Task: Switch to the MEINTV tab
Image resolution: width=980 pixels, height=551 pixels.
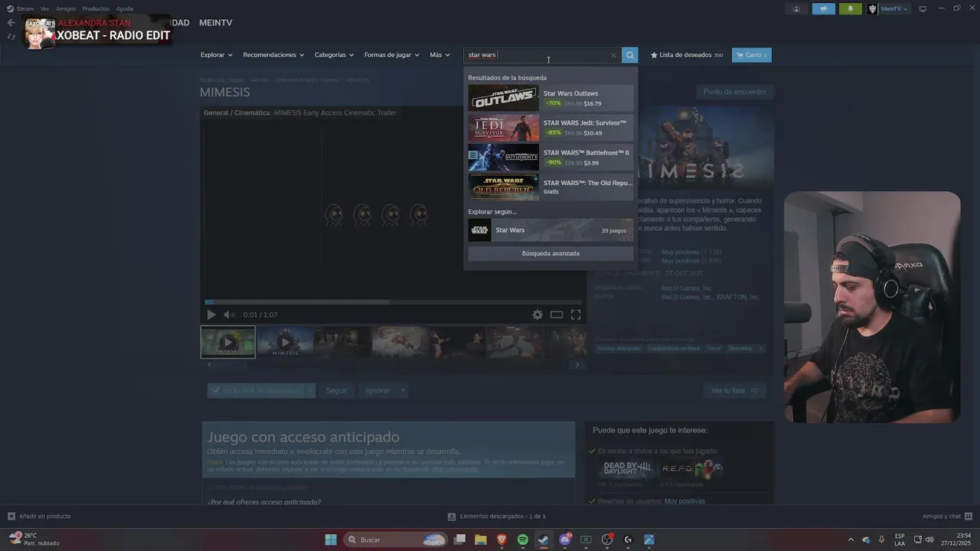Action: point(216,23)
